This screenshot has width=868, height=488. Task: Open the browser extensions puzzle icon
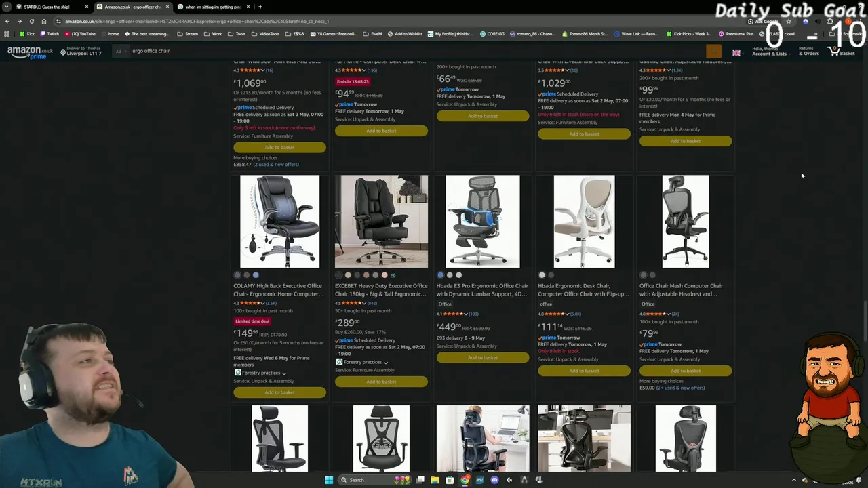(x=830, y=21)
